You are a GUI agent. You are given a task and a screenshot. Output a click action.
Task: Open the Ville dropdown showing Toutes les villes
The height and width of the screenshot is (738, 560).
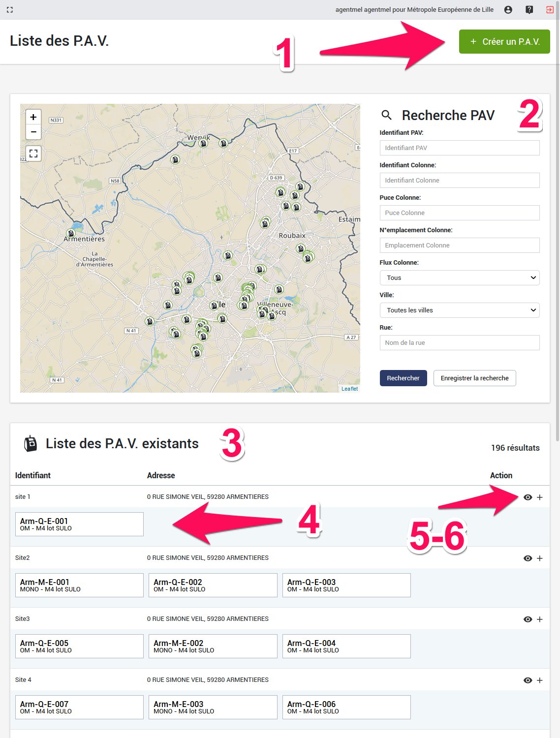[459, 310]
